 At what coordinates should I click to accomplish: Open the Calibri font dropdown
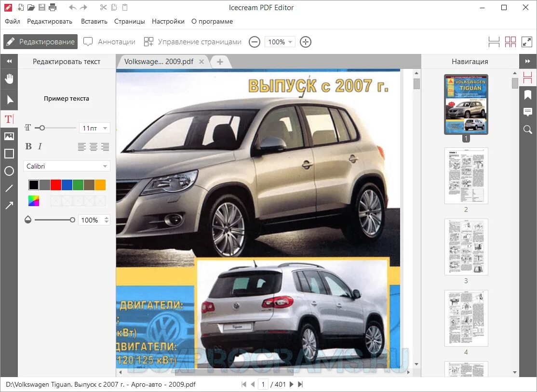pyautogui.click(x=67, y=166)
